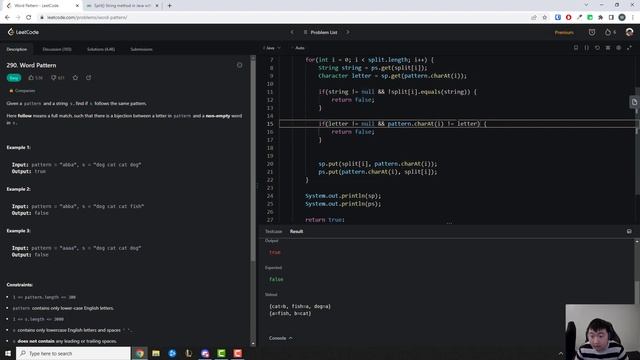The image size is (640, 360).
Task: Expand the Companies tag
Action: (22, 91)
